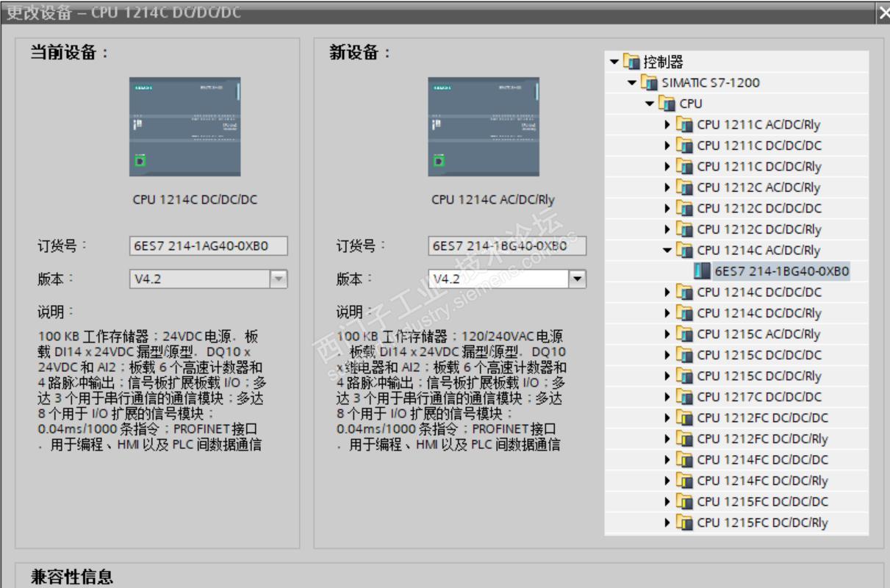This screenshot has width=890, height=588.
Task: Click the 当前设备 heading
Action: pyautogui.click(x=70, y=53)
